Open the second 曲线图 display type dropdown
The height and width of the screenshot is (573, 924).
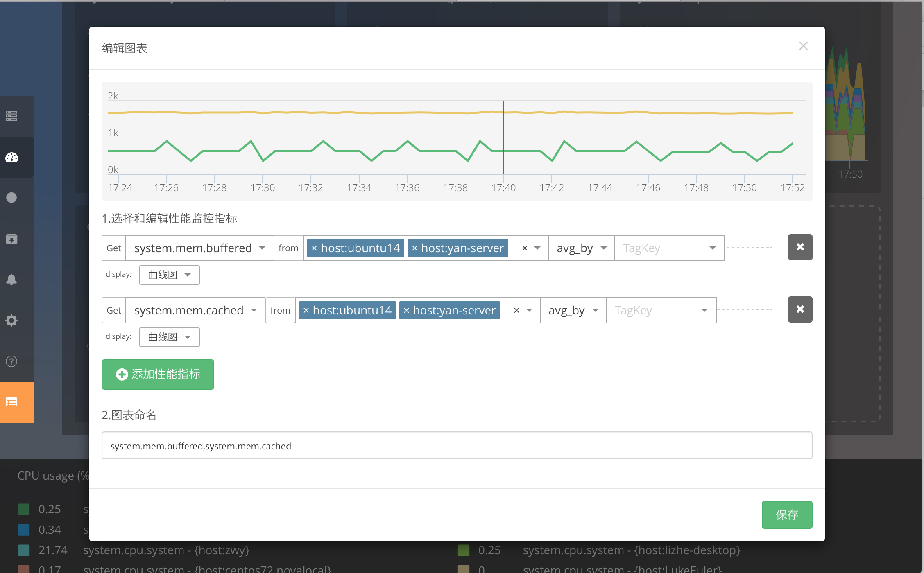169,337
